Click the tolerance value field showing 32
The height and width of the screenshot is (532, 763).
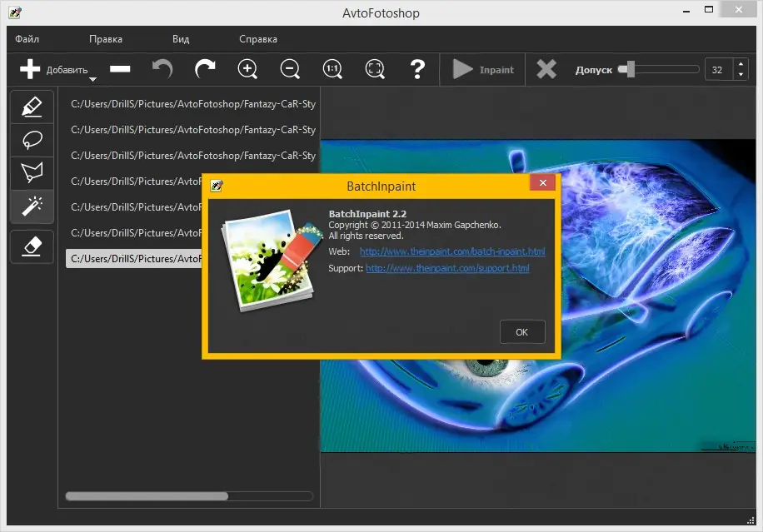coord(719,70)
